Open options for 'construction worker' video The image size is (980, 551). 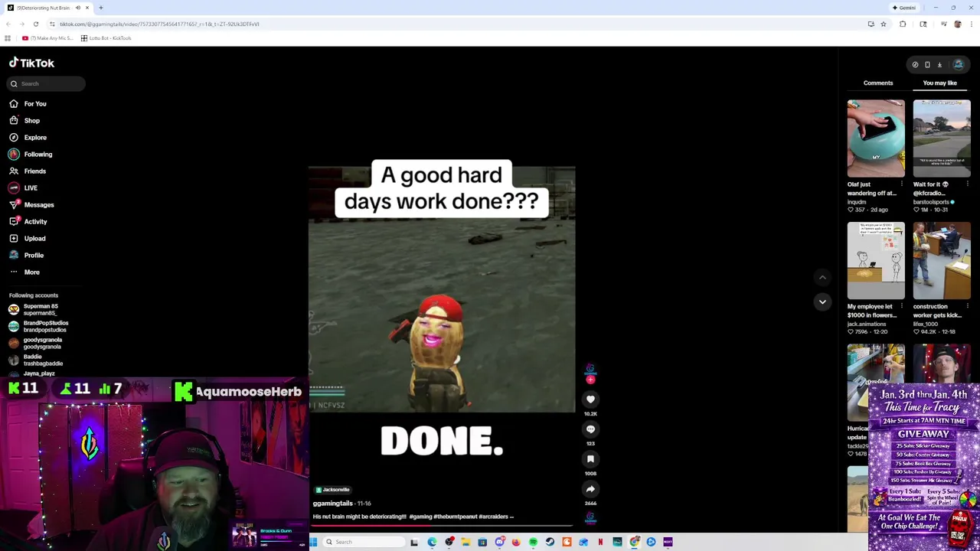pyautogui.click(x=967, y=306)
